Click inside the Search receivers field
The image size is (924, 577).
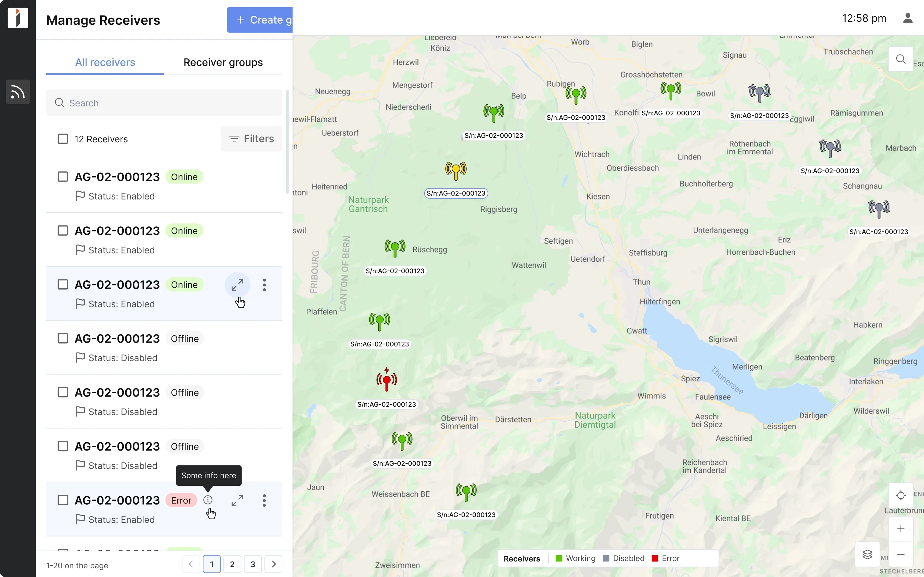[164, 103]
